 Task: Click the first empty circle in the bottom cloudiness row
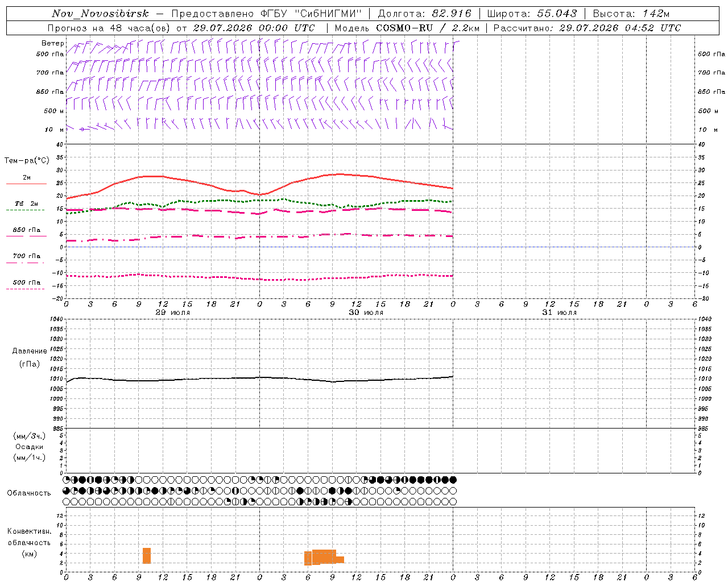point(66,502)
